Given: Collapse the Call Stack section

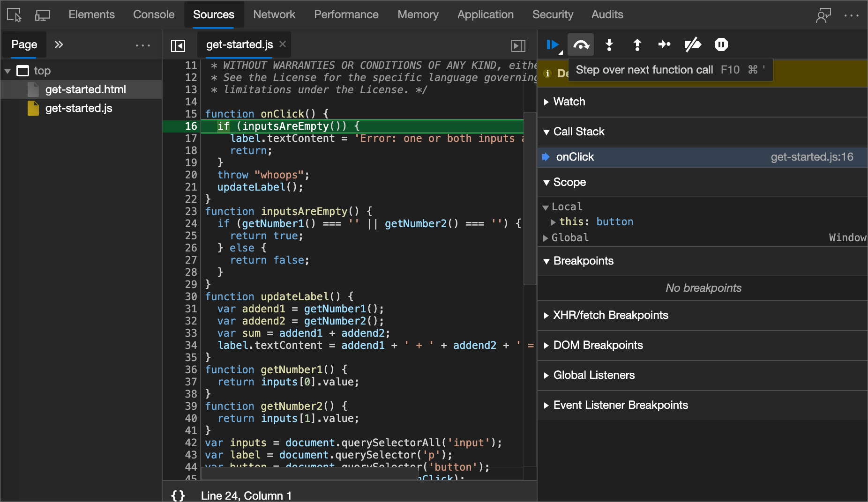Looking at the screenshot, I should [578, 132].
